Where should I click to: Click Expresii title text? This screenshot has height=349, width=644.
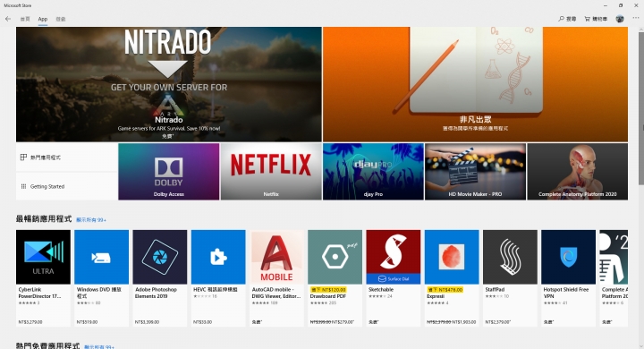(x=436, y=296)
